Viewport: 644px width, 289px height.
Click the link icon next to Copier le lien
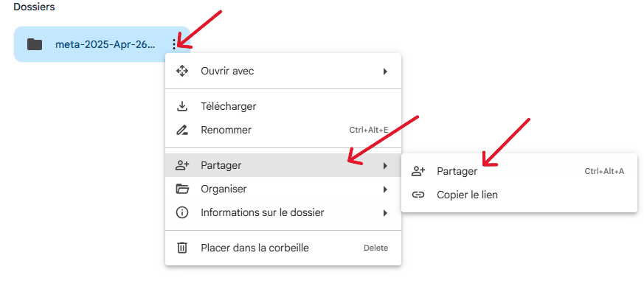tap(418, 195)
